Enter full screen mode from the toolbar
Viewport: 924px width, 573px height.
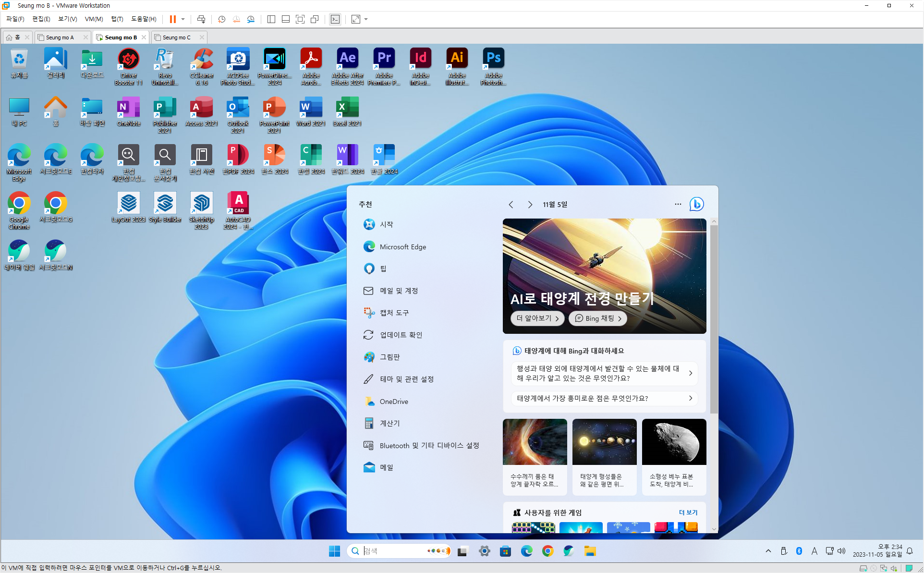coord(300,19)
